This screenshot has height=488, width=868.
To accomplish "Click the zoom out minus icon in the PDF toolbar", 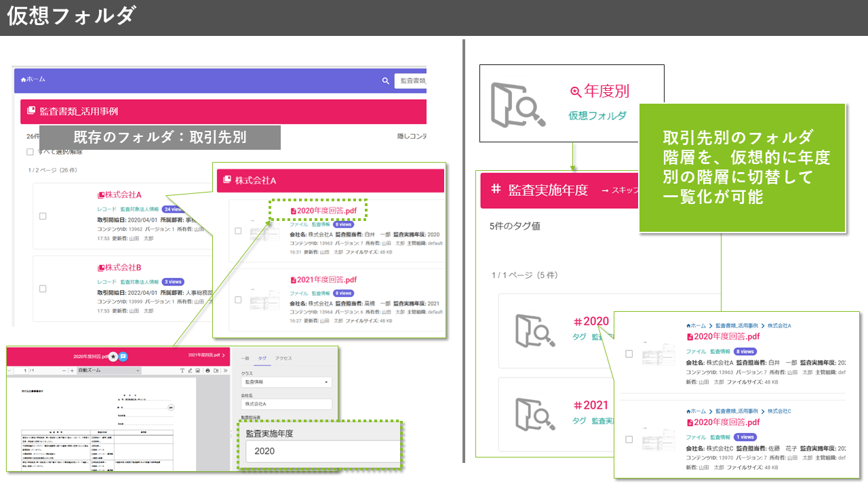I will pos(64,371).
